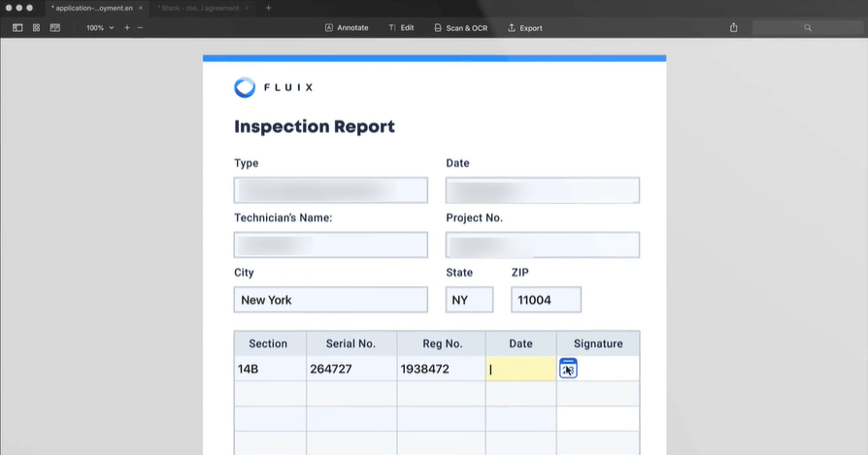Add a new tab with the plus
Screen dimensions: 868x455
pyautogui.click(x=269, y=9)
